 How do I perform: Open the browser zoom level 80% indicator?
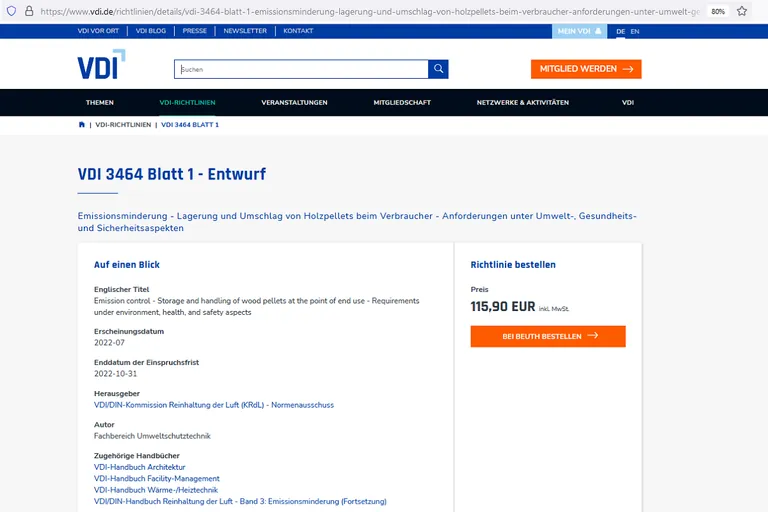point(718,11)
